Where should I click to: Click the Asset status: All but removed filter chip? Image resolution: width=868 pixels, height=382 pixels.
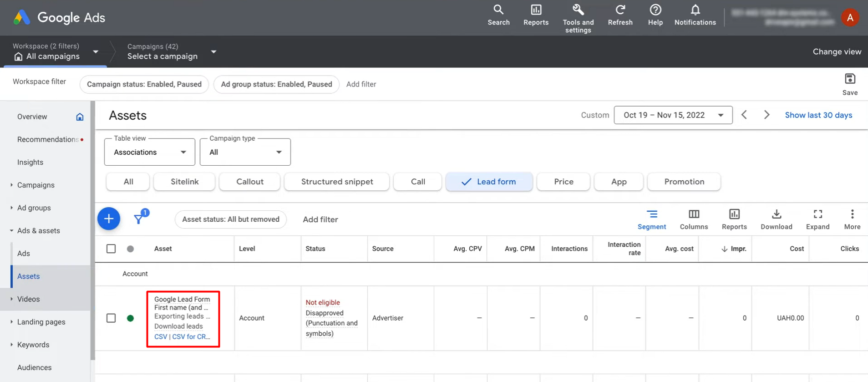point(230,219)
